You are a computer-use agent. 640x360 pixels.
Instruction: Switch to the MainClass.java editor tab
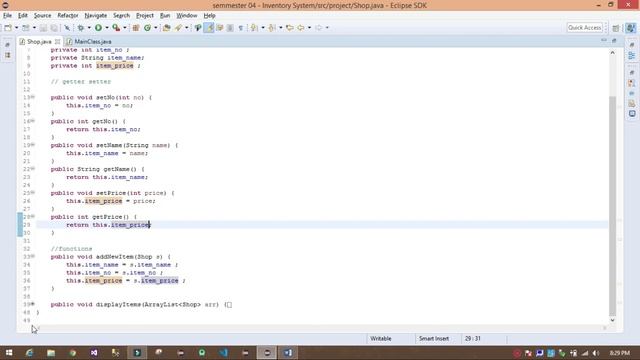coord(89,42)
